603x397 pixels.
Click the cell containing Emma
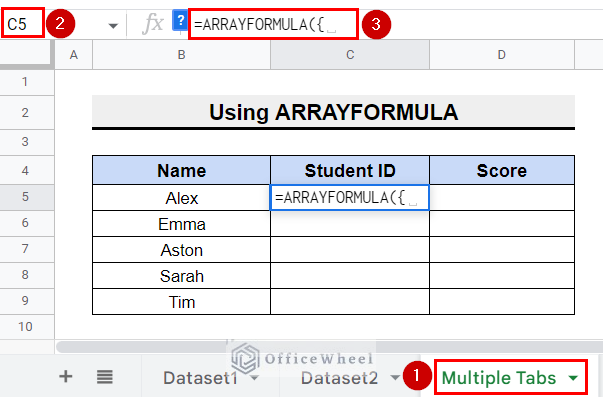coord(182,224)
